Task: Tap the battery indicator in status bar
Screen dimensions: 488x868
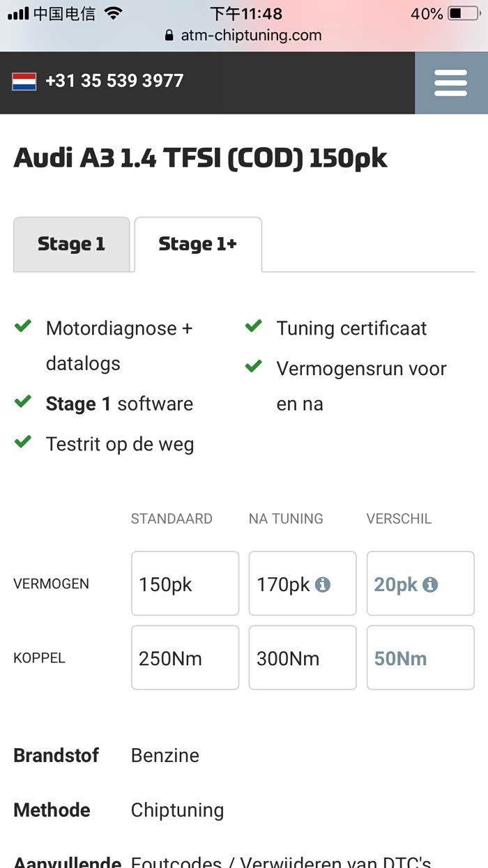Action: click(463, 13)
